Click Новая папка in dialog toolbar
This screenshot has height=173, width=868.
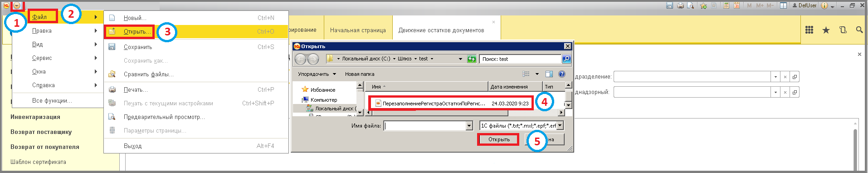pos(360,74)
